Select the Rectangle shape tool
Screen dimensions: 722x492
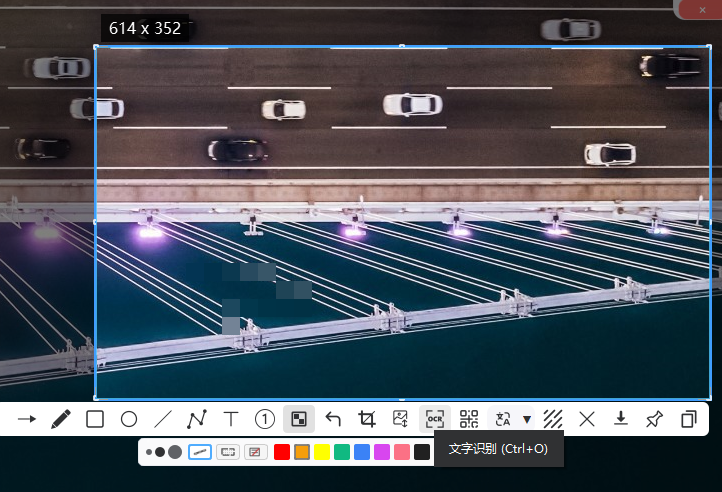click(95, 419)
